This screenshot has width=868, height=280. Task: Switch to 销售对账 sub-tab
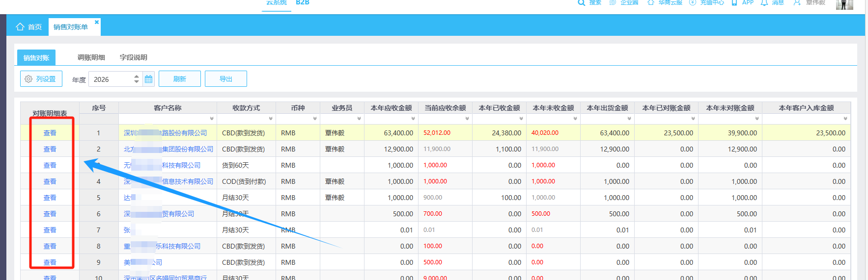(36, 57)
